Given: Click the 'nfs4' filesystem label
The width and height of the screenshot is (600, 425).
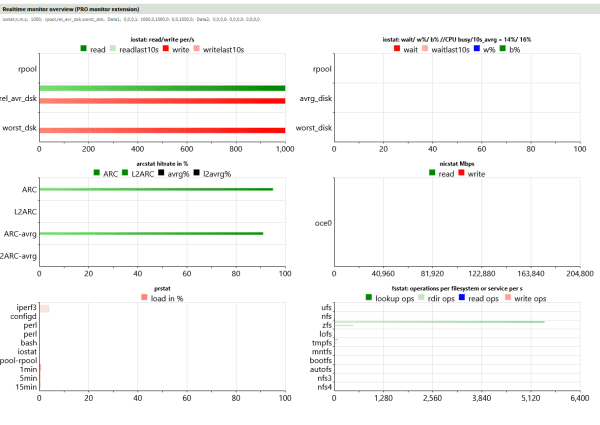Looking at the screenshot, I should tap(325, 387).
